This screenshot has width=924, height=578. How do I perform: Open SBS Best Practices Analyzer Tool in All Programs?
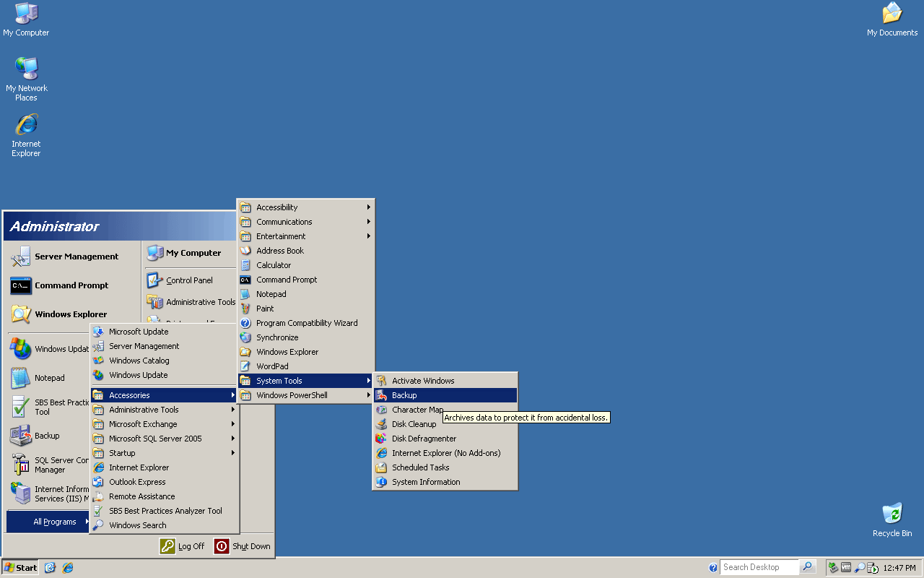click(164, 511)
